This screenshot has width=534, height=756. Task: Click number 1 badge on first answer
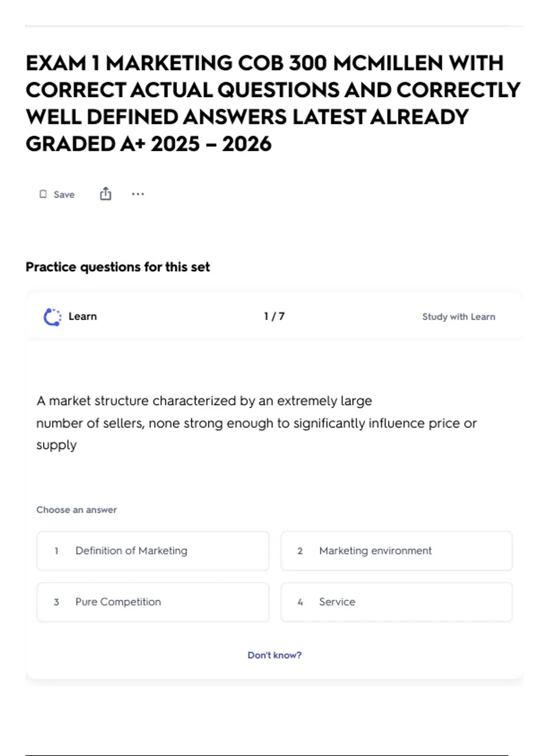point(57,551)
